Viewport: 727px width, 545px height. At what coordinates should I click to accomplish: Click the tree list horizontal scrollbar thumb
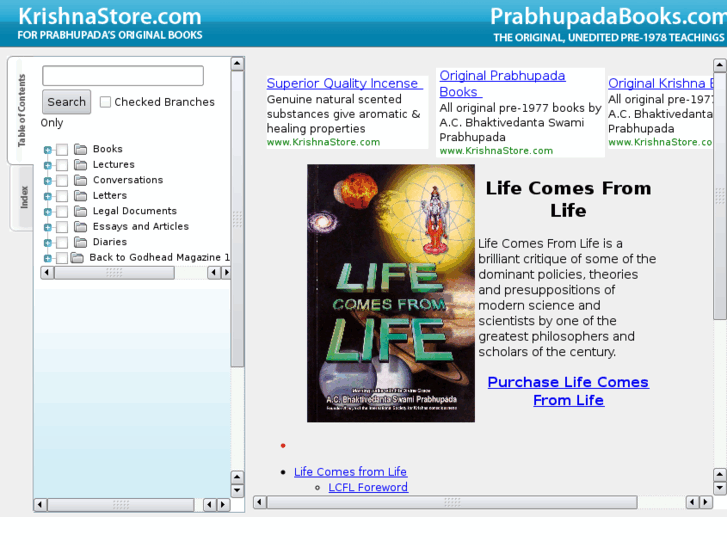115,273
